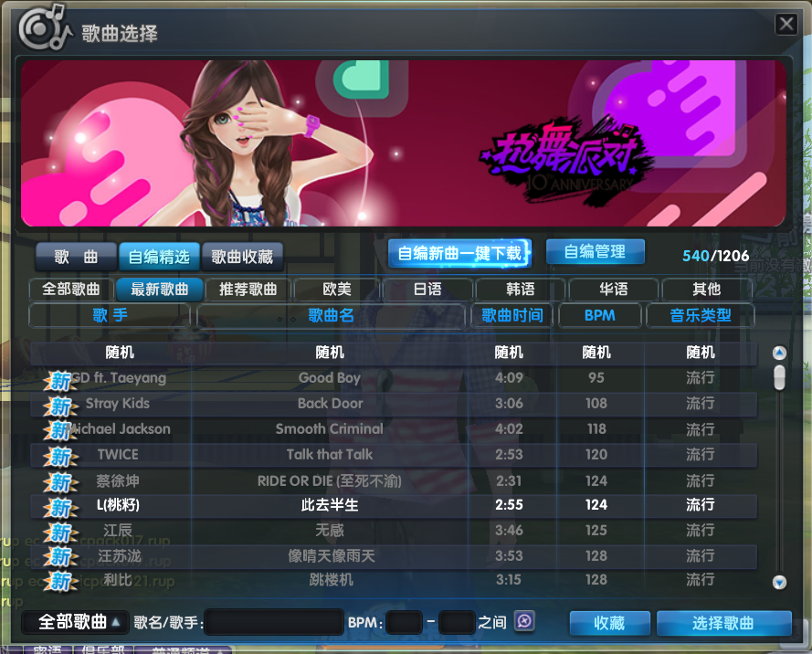The height and width of the screenshot is (654, 812).
Task: Filter songs by 其他
Action: point(707,289)
